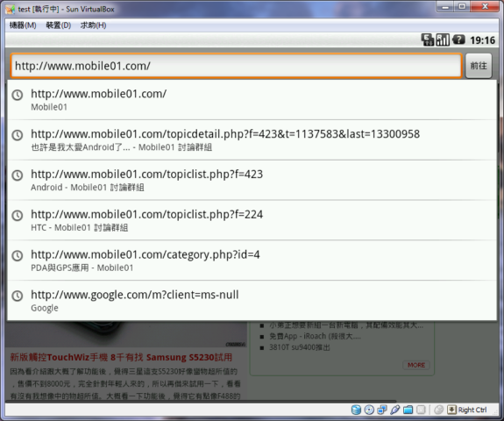The image size is (504, 421).
Task: Open the 機器(M) menu
Action: 23,25
